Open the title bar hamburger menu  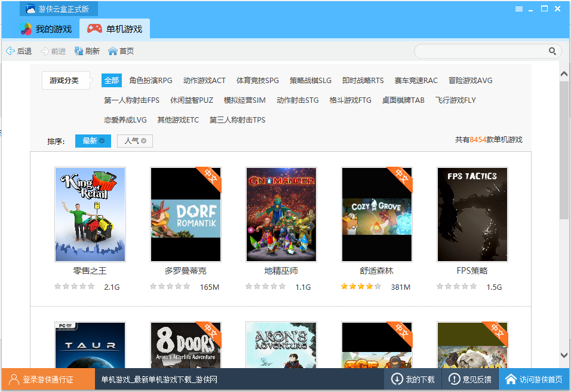[x=519, y=9]
